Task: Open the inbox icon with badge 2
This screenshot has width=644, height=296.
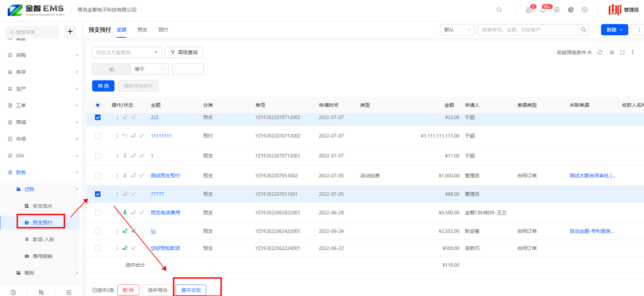Action: tap(528, 10)
